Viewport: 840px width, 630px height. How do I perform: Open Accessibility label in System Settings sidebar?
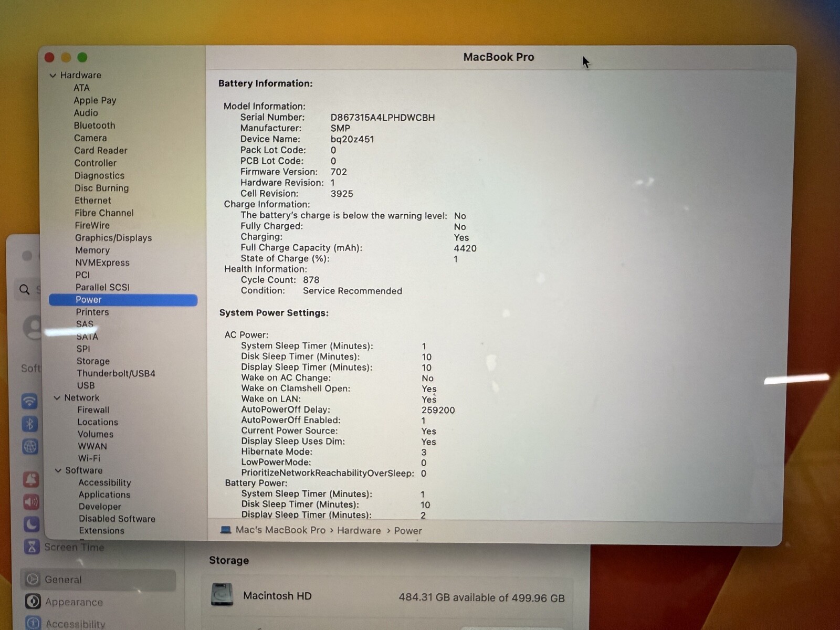tap(76, 624)
